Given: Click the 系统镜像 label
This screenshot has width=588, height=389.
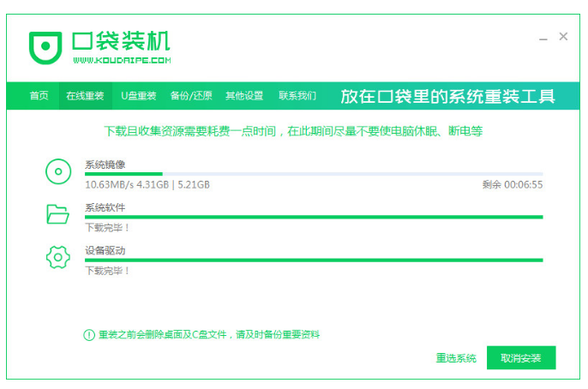Looking at the screenshot, I should [x=105, y=165].
